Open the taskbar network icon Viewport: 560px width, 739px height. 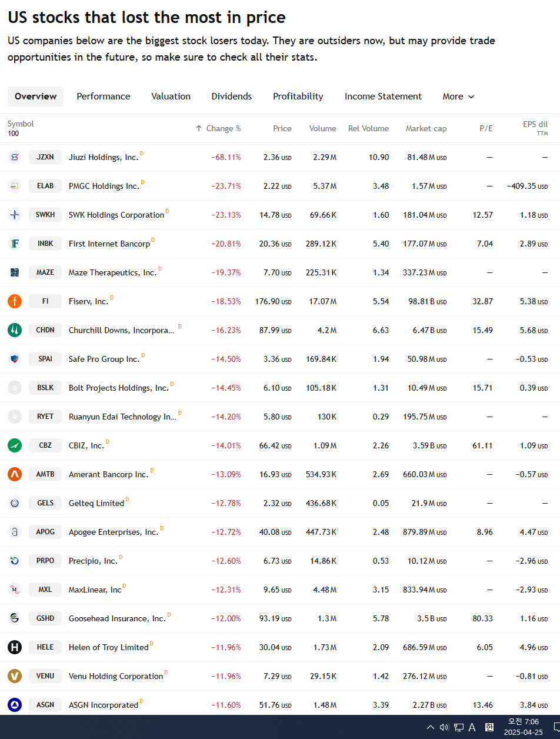coord(458,727)
